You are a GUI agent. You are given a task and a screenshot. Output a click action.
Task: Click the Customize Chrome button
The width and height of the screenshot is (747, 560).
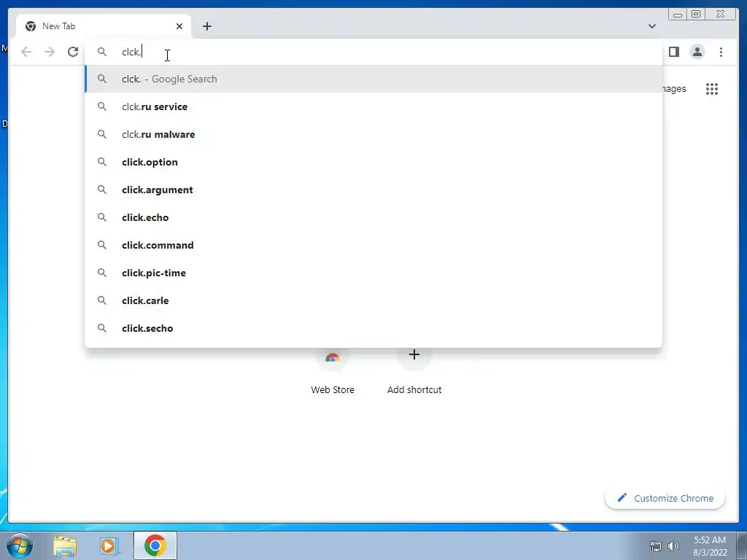(665, 498)
